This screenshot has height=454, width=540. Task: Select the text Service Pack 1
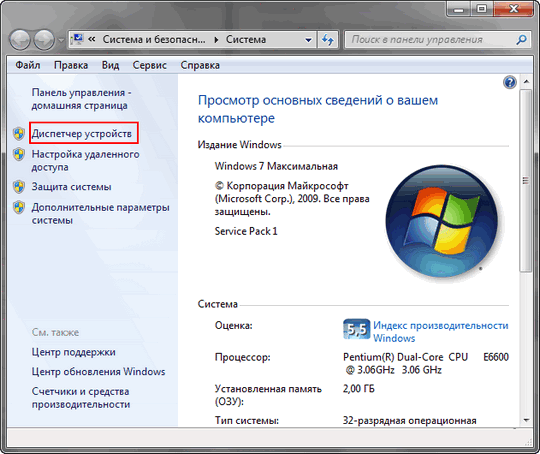(x=246, y=231)
